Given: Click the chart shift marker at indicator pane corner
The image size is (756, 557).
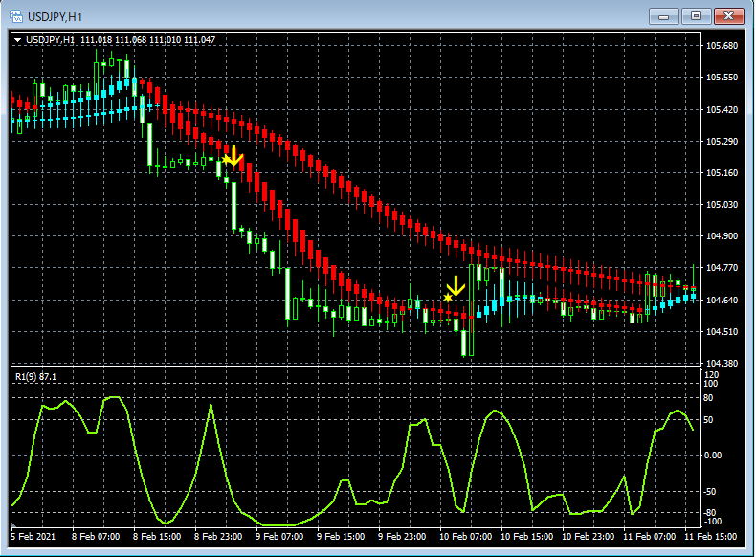Looking at the screenshot, I should (x=14, y=524).
